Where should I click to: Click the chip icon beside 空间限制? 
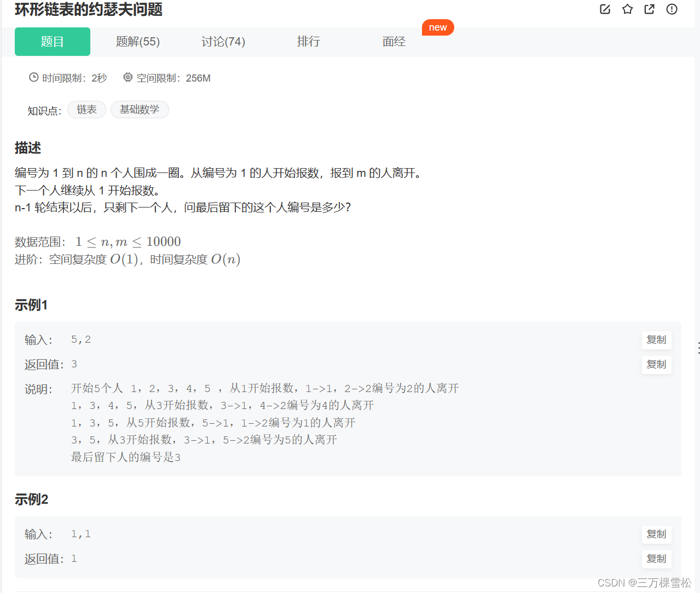128,78
